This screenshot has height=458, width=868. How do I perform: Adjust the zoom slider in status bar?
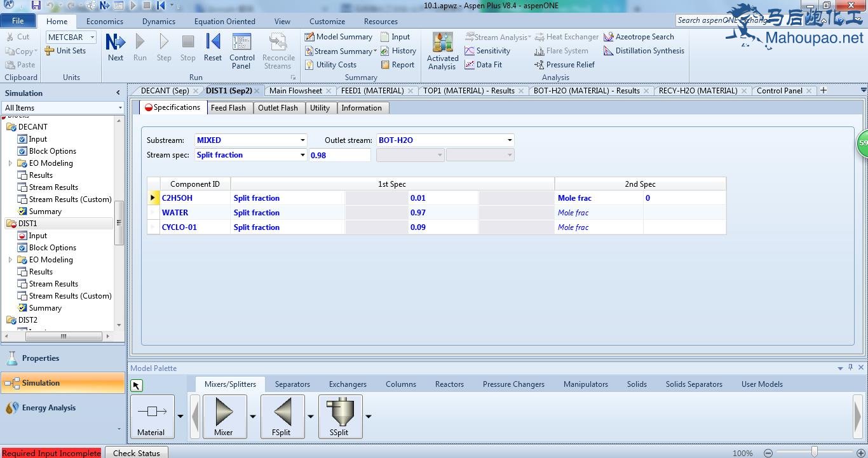[x=815, y=452]
